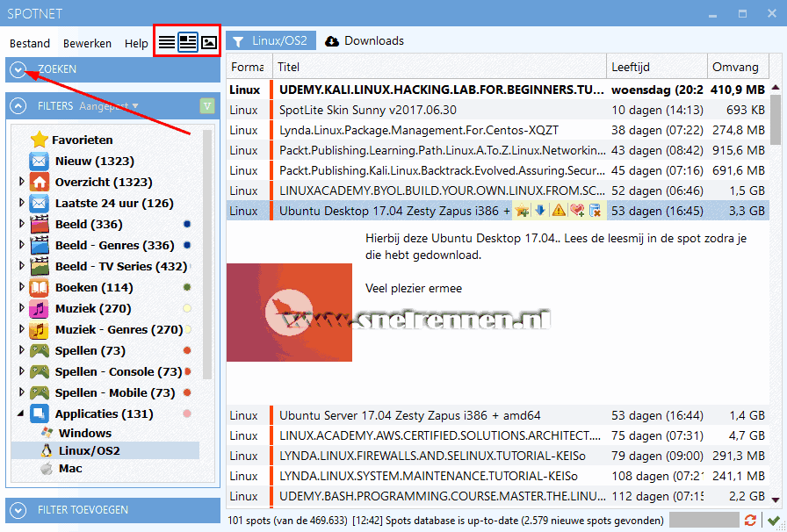Image resolution: width=787 pixels, height=532 pixels.
Task: Click the Ubuntu spot preview image
Action: (289, 313)
